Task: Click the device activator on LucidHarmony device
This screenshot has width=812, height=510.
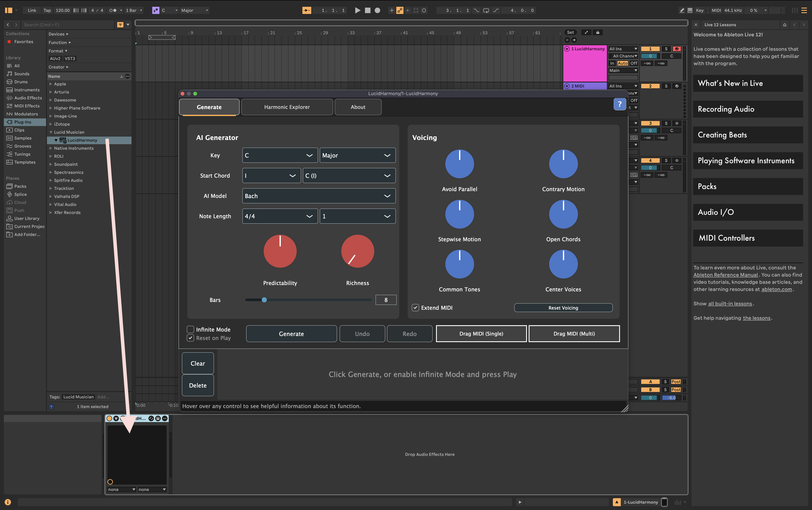Action: [109, 418]
